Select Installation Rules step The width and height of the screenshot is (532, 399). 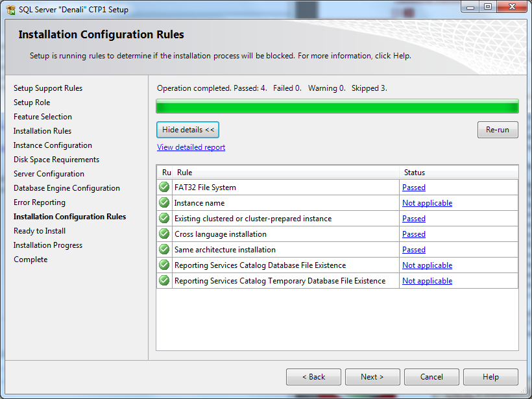(x=42, y=131)
